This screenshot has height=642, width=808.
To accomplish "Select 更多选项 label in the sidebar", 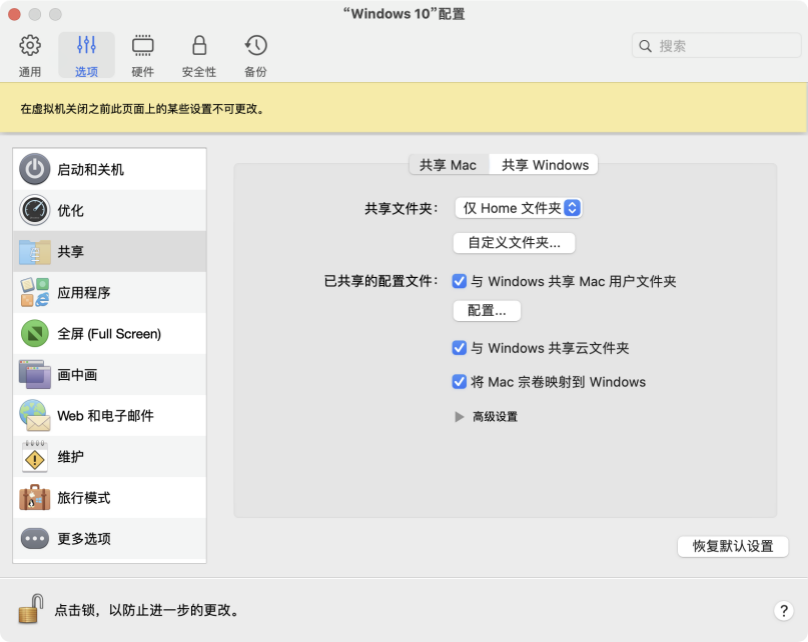I will pos(83,539).
